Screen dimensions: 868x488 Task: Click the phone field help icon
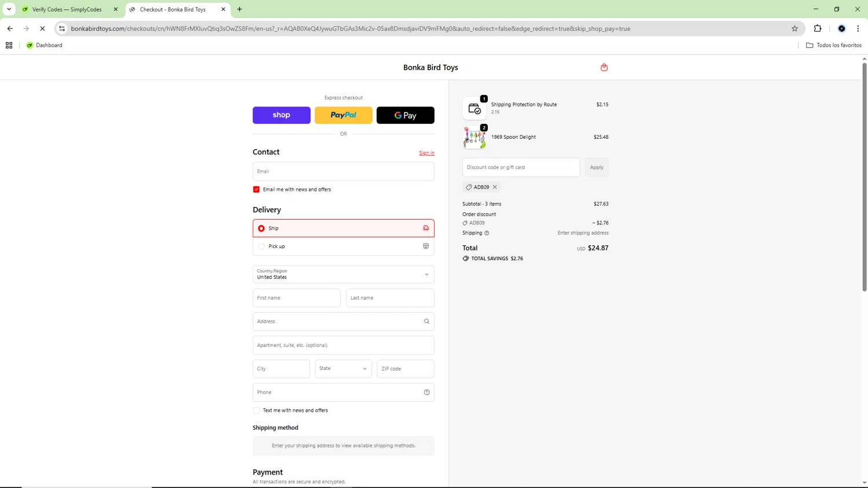tap(426, 392)
